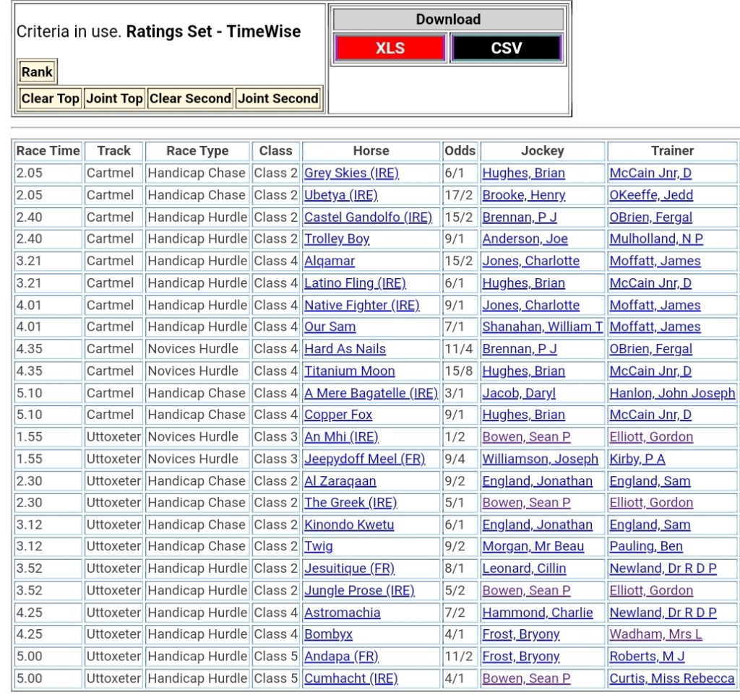Open jockey Shanahan, William T link
740x700 pixels.
pos(542,327)
